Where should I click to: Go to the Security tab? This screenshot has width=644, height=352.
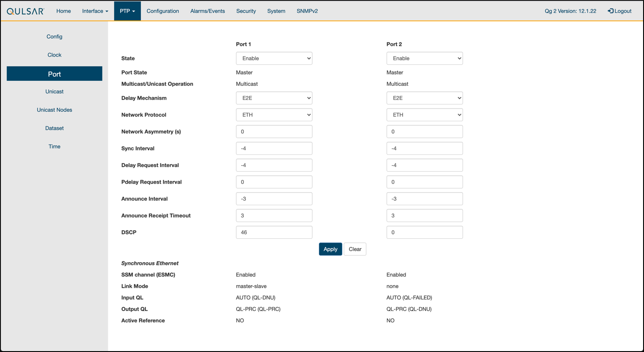coord(246,11)
